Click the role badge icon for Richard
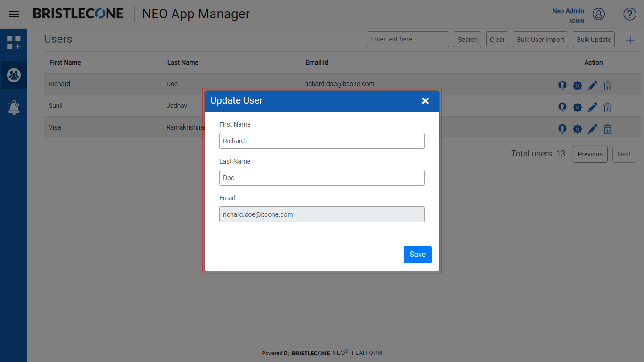Screen dimensions: 644x362 (562, 85)
